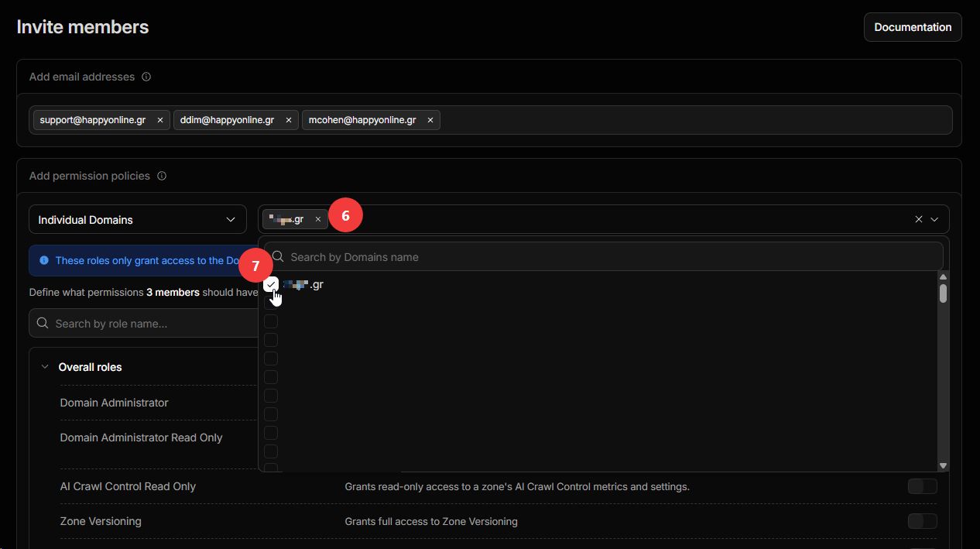Remove support@happyonline.gr email chip

[160, 120]
